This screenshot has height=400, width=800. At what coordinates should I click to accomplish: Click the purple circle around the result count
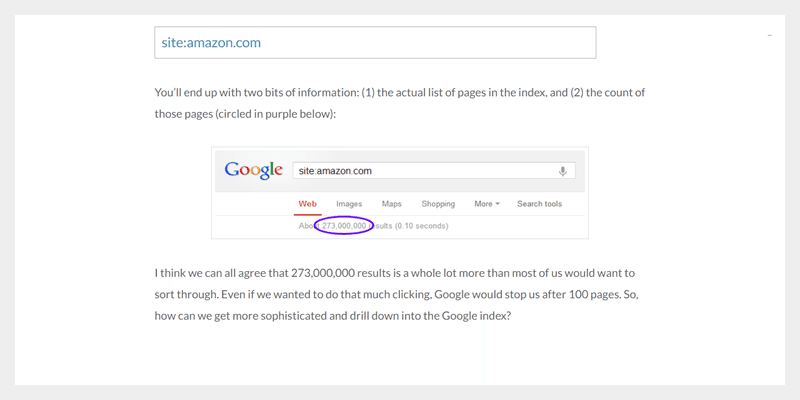click(x=345, y=226)
